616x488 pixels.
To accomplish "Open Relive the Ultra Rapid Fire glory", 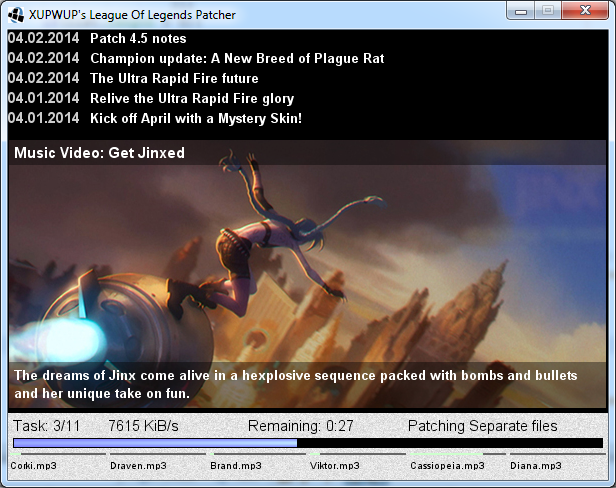I will coord(192,98).
